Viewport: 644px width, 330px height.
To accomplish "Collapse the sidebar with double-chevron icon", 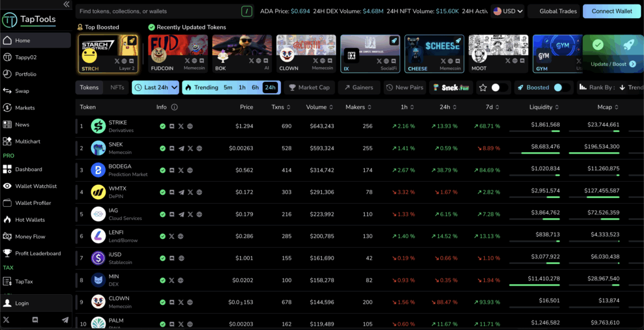I will (x=66, y=4).
